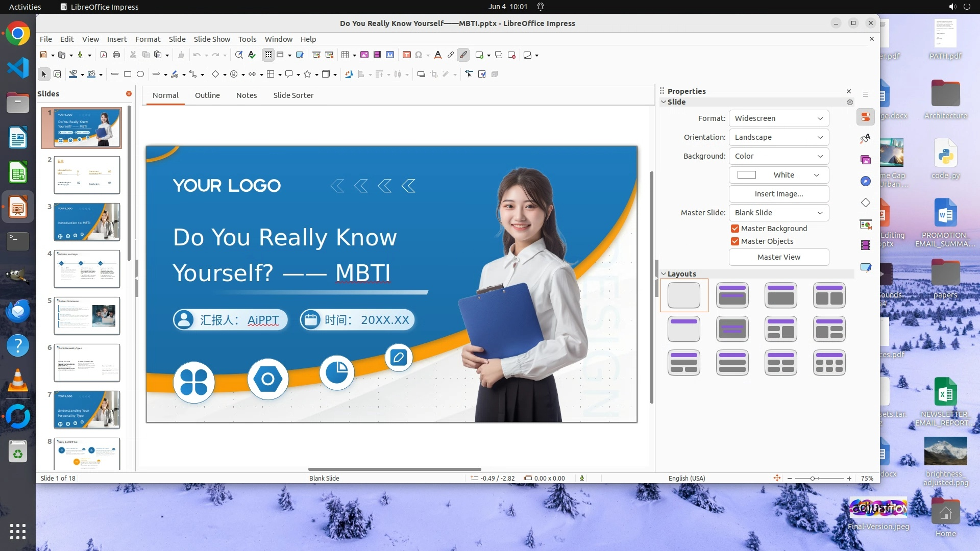Open the Master Slide dropdown

coord(778,213)
